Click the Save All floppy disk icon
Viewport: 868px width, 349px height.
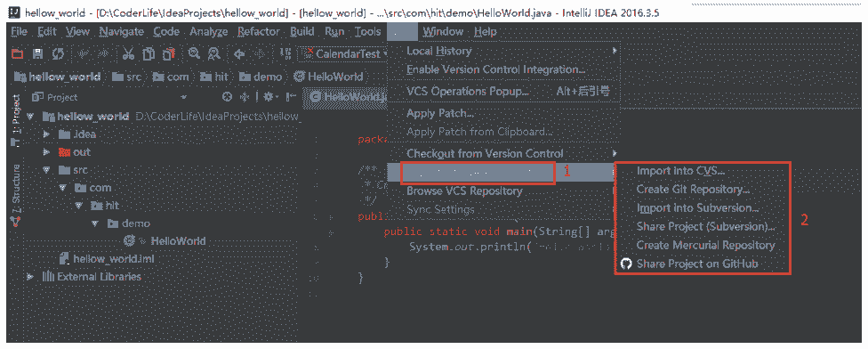[x=38, y=53]
